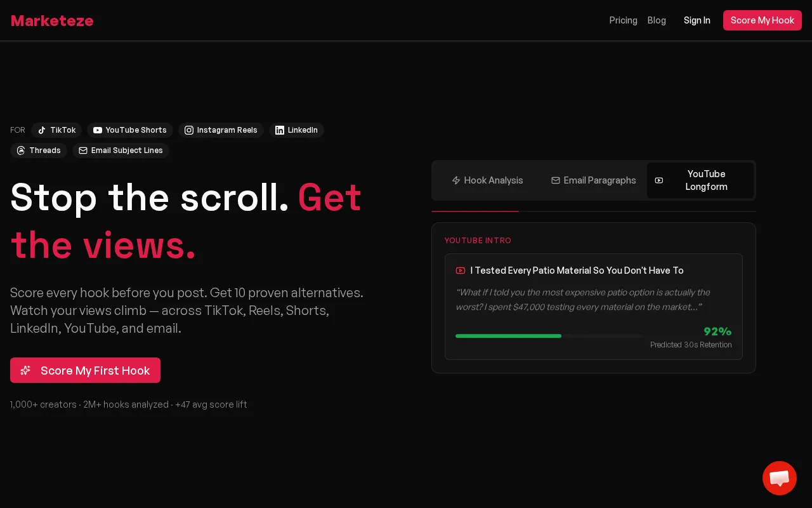Screen dimensions: 812x508
Task: Click the Score My Hook button
Action: tap(763, 20)
